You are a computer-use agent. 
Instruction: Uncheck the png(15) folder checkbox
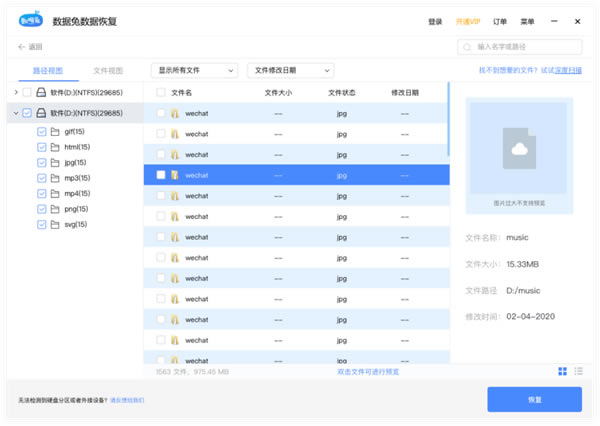42,209
